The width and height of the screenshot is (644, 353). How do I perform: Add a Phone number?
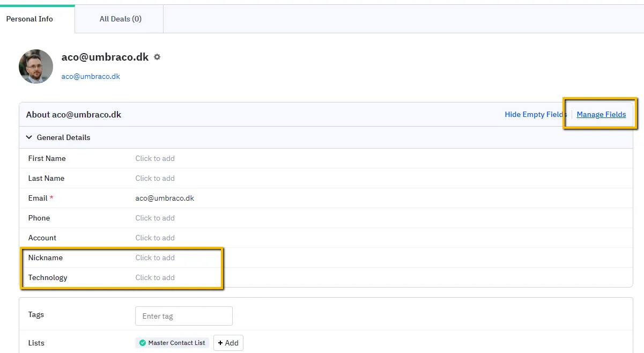(155, 218)
